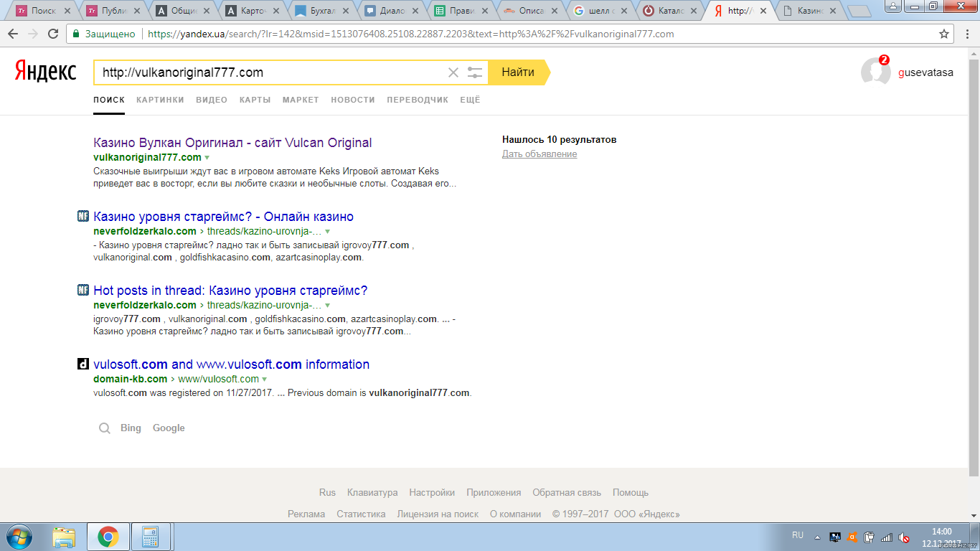
Task: Open the 'Настройки' footer link
Action: [432, 493]
